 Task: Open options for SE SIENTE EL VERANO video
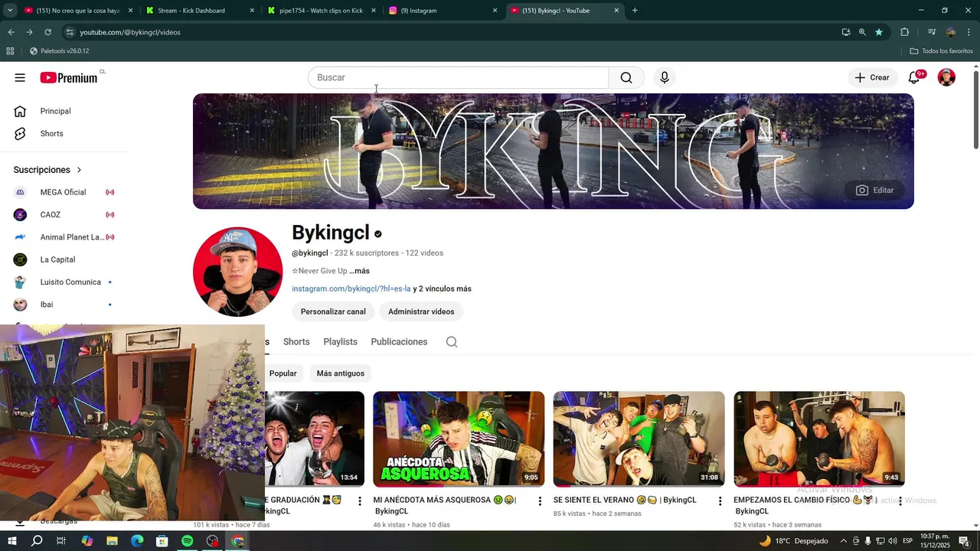point(720,501)
